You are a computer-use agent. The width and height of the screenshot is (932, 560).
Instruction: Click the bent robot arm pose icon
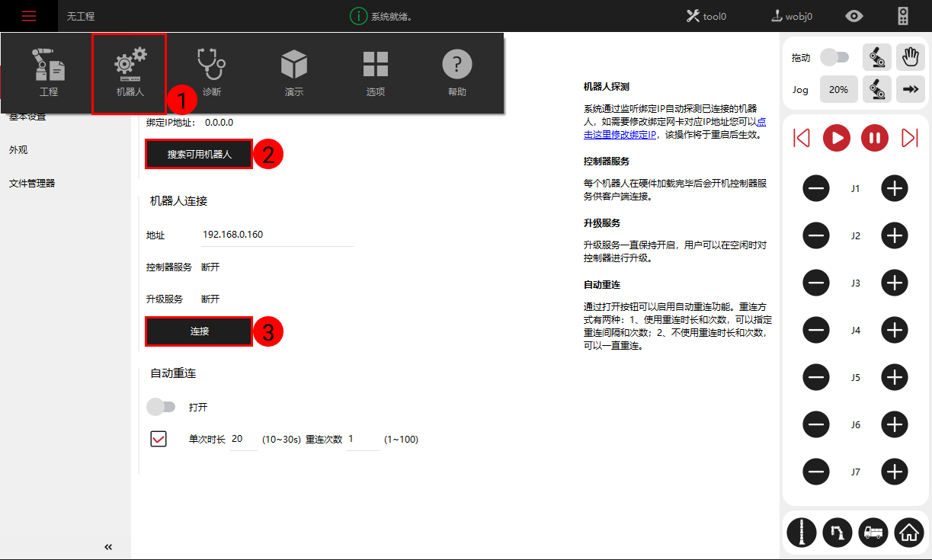pos(838,532)
